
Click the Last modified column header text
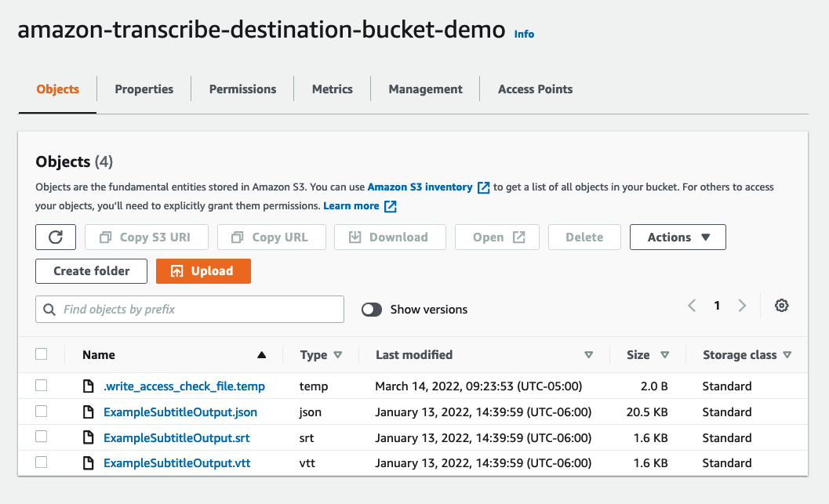[414, 355]
